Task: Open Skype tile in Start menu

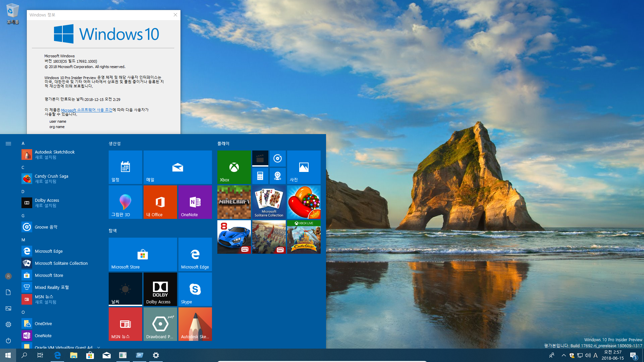Action: coord(195,289)
